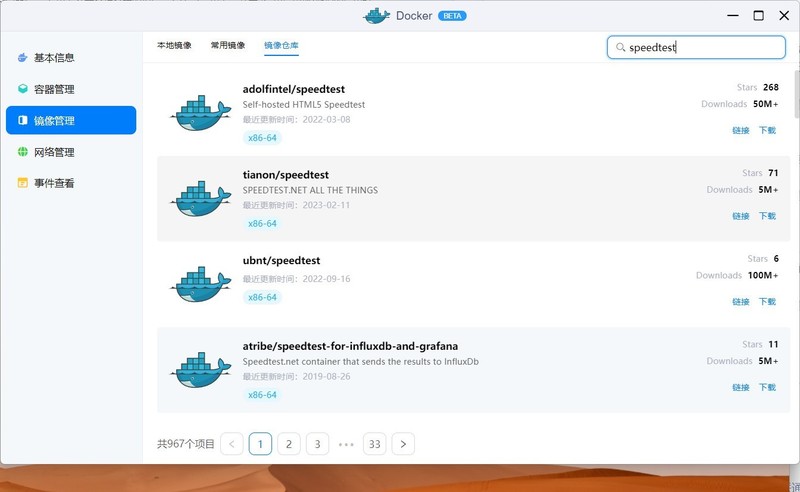Image resolution: width=800 pixels, height=492 pixels.
Task: Go to next results page arrow
Action: click(403, 444)
